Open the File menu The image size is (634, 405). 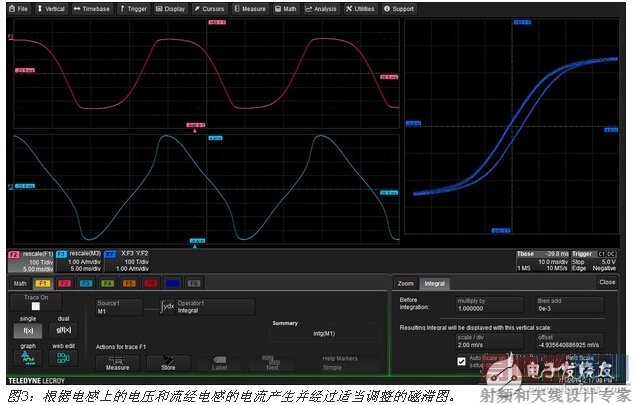tap(19, 8)
